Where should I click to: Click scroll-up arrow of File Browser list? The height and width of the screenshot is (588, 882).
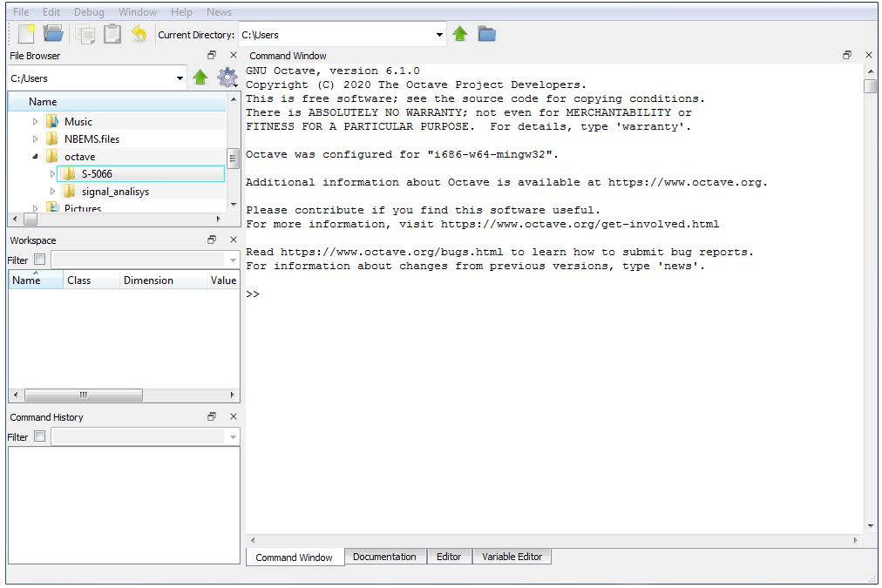pyautogui.click(x=234, y=99)
